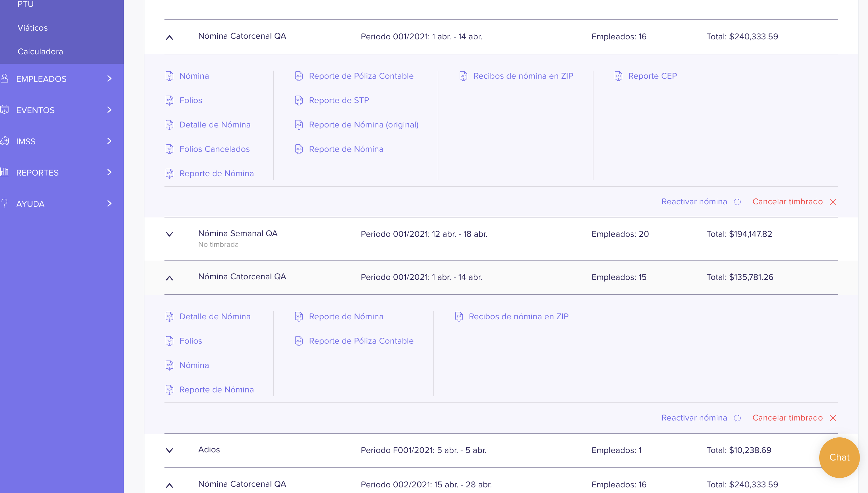868x493 pixels.
Task: Click 'Empleados: 1' in Adios row
Action: pyautogui.click(x=616, y=450)
